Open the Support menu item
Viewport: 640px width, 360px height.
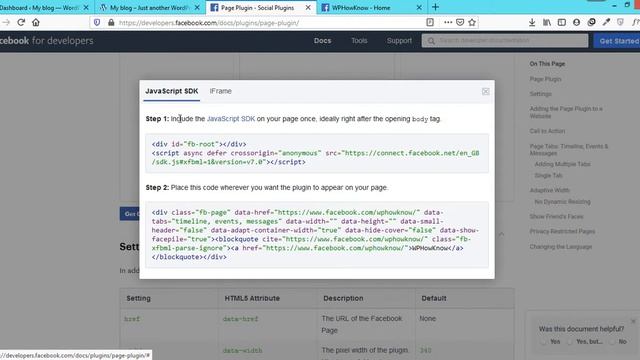coord(399,41)
